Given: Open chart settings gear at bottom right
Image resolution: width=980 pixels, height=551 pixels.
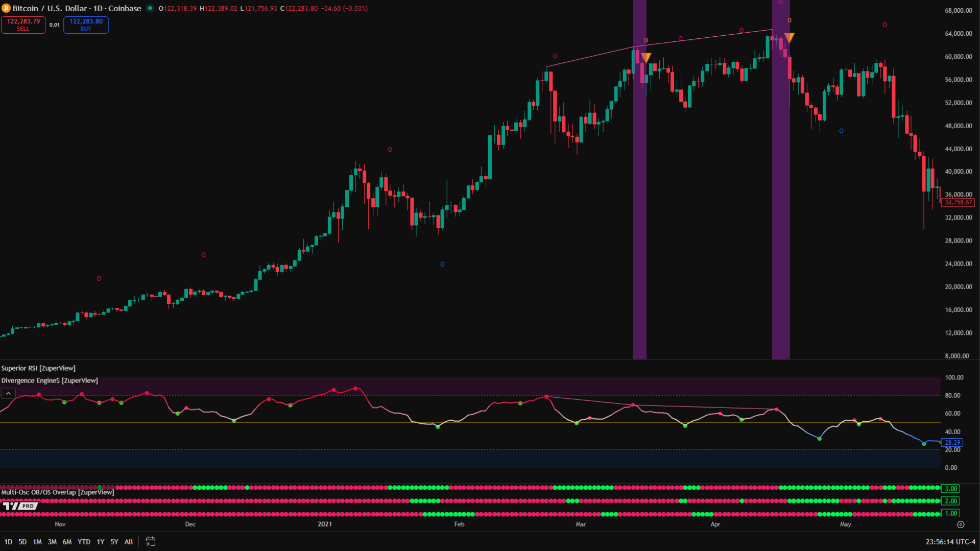Looking at the screenshot, I should [961, 524].
